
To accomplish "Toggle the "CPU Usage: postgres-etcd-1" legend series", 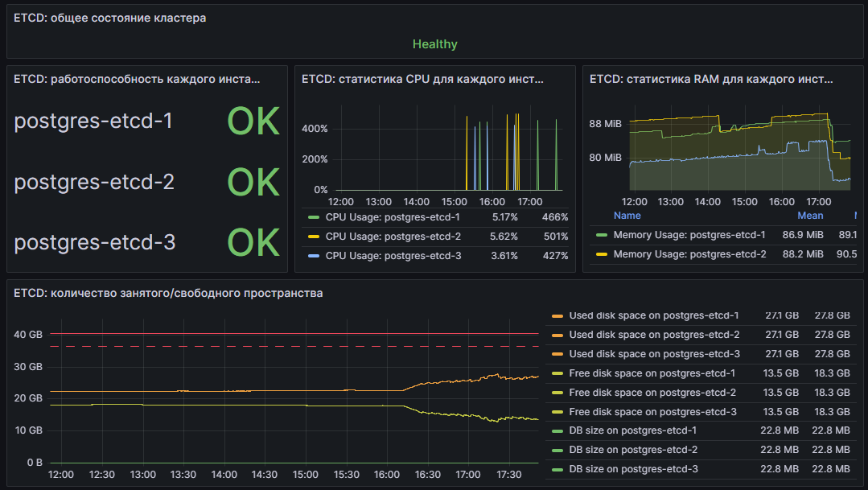I will click(393, 217).
